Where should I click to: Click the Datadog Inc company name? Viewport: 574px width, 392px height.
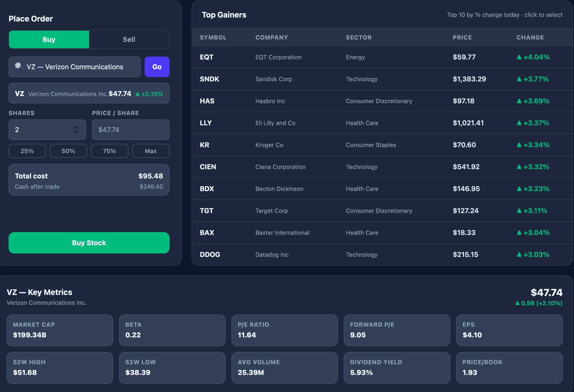coord(272,255)
